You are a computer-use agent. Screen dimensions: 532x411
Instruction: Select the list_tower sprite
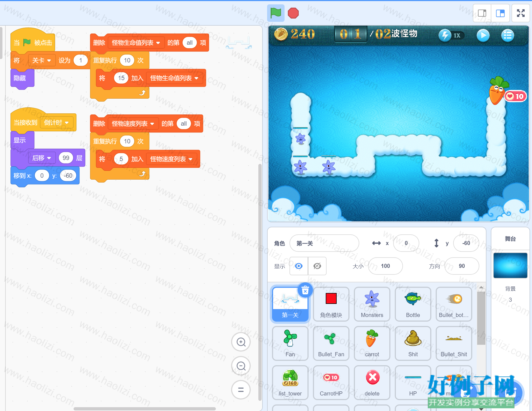coord(290,382)
